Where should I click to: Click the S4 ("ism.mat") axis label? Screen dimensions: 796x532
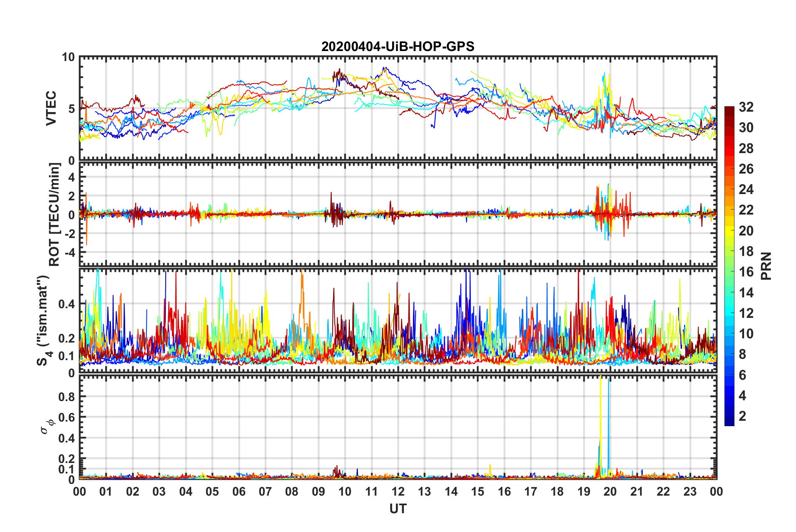tap(44, 320)
